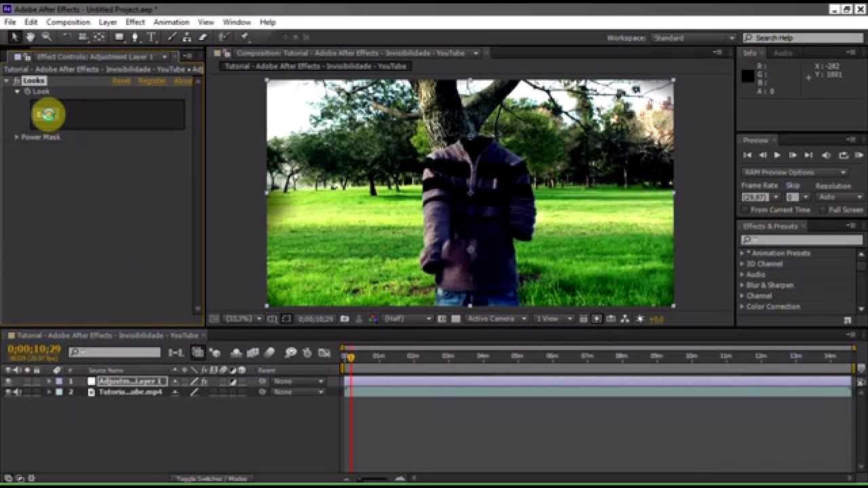Select the Unified Camera tool

tap(83, 37)
